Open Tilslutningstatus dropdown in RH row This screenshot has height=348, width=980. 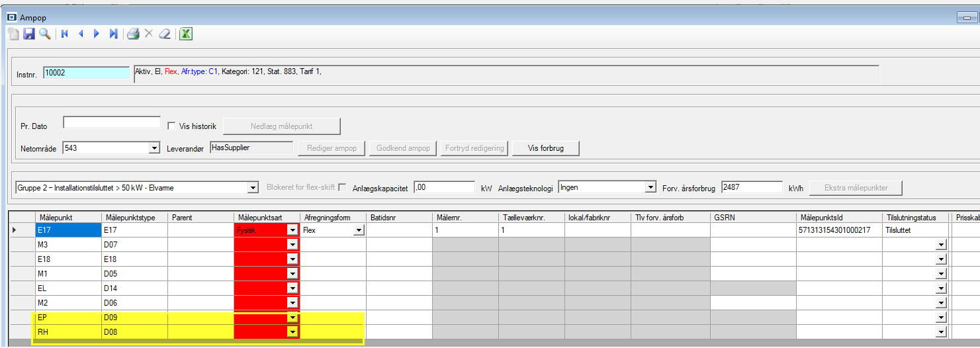click(x=942, y=332)
